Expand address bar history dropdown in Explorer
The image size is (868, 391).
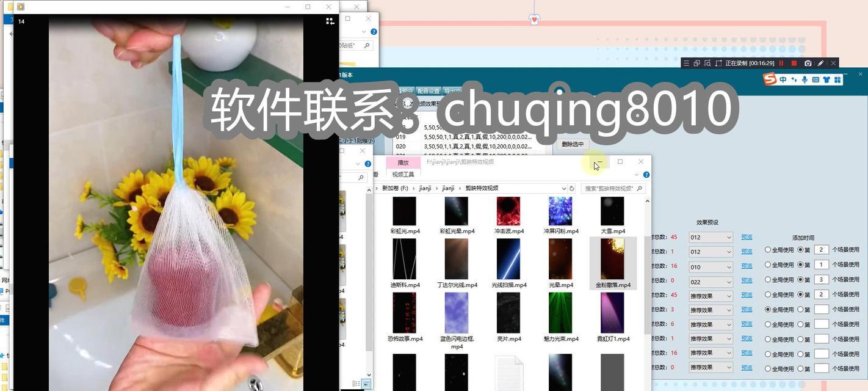tap(563, 188)
